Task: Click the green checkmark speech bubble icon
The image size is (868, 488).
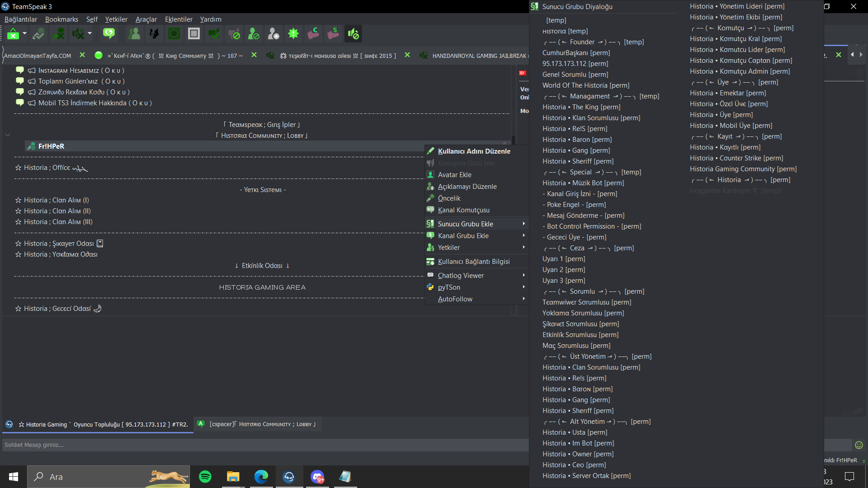Action: coord(214,34)
